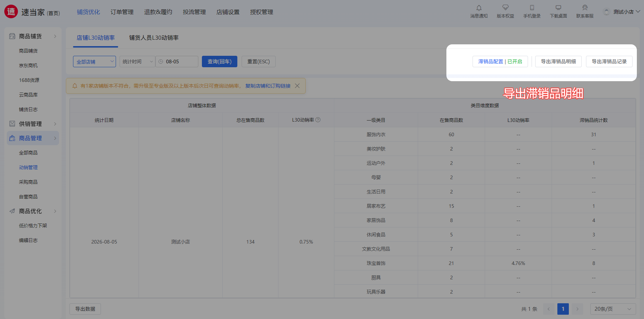This screenshot has width=644, height=319.
Task: Go to page 1 in pagination
Action: 563,309
